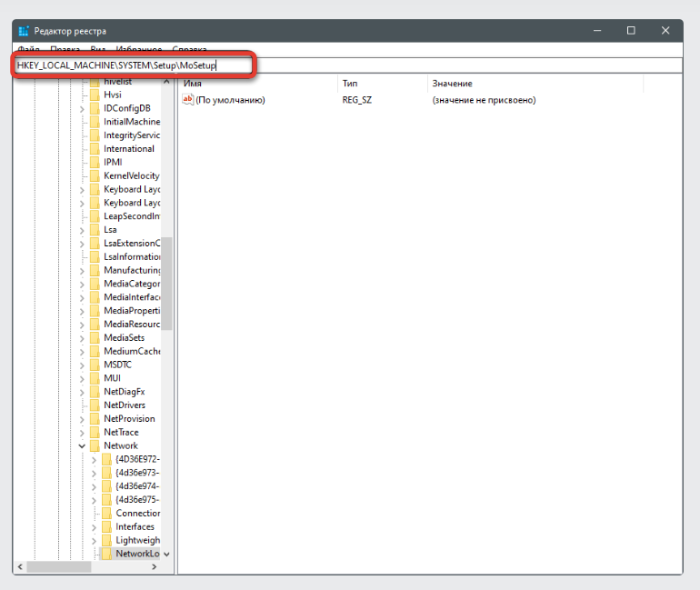Click the {4d36e973- folder icon
700x590 pixels.
[x=106, y=473]
